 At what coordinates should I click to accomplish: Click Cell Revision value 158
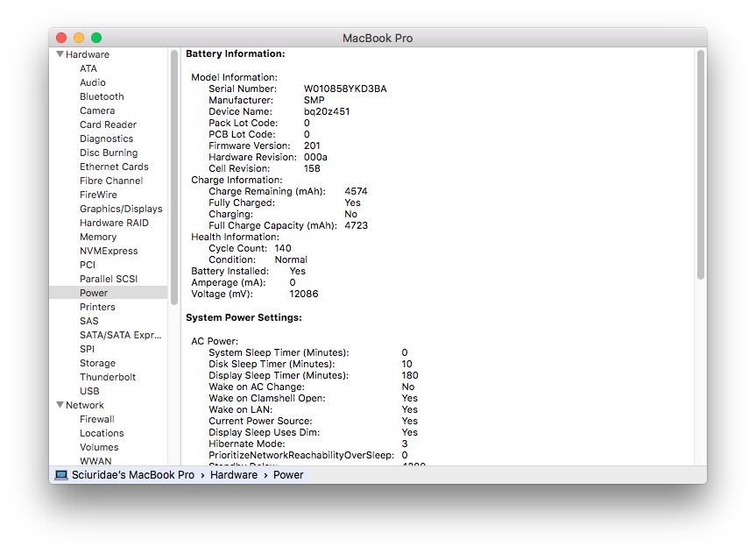[x=312, y=168]
